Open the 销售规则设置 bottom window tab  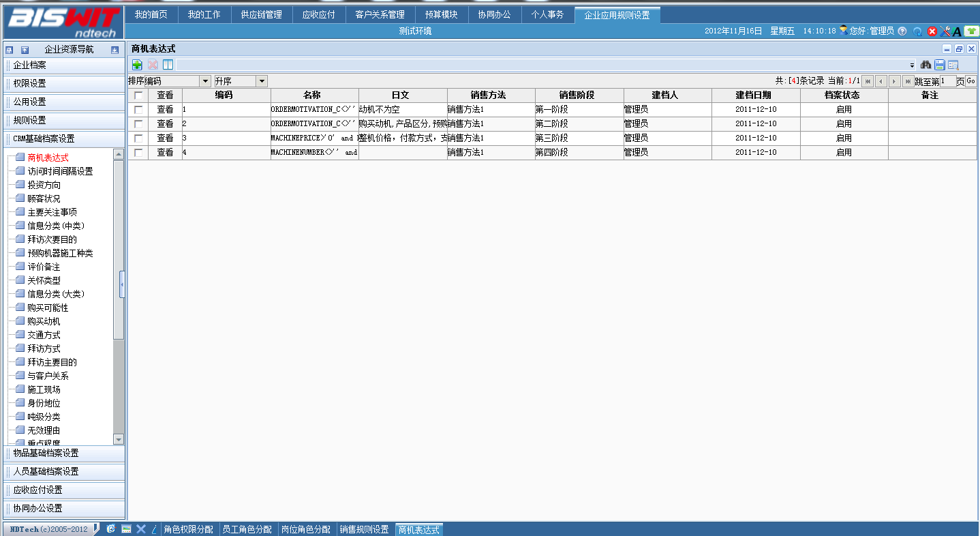pos(365,530)
